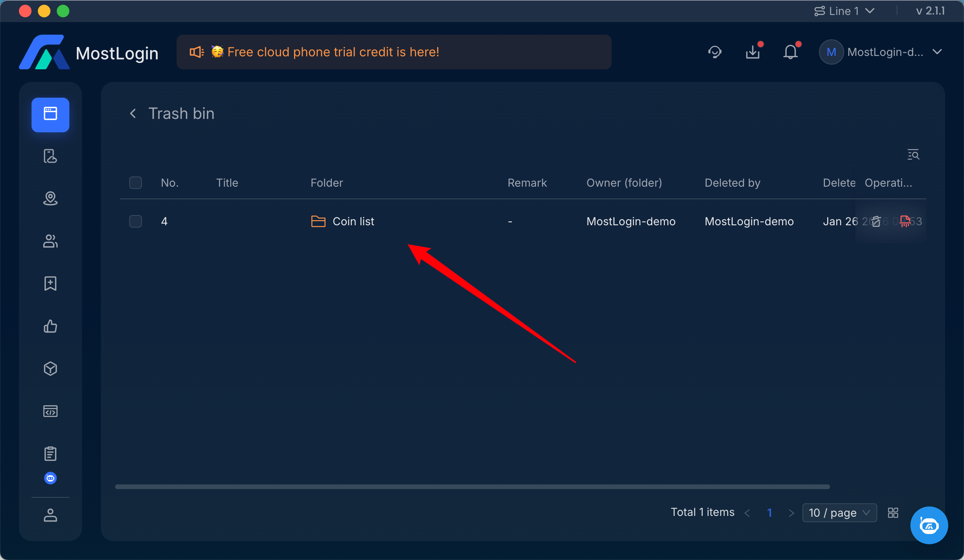The image size is (964, 560).
Task: Open the floating chat assistant button
Action: click(x=929, y=525)
